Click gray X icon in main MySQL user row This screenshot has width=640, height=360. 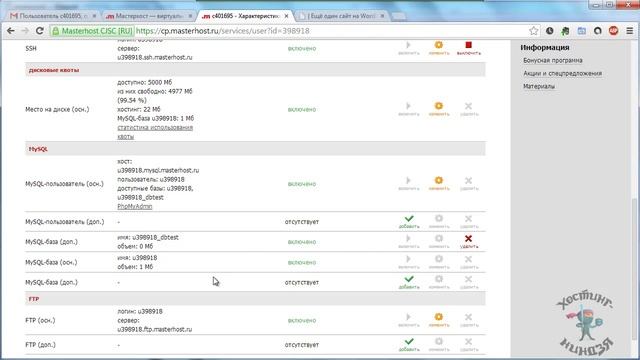pos(468,180)
